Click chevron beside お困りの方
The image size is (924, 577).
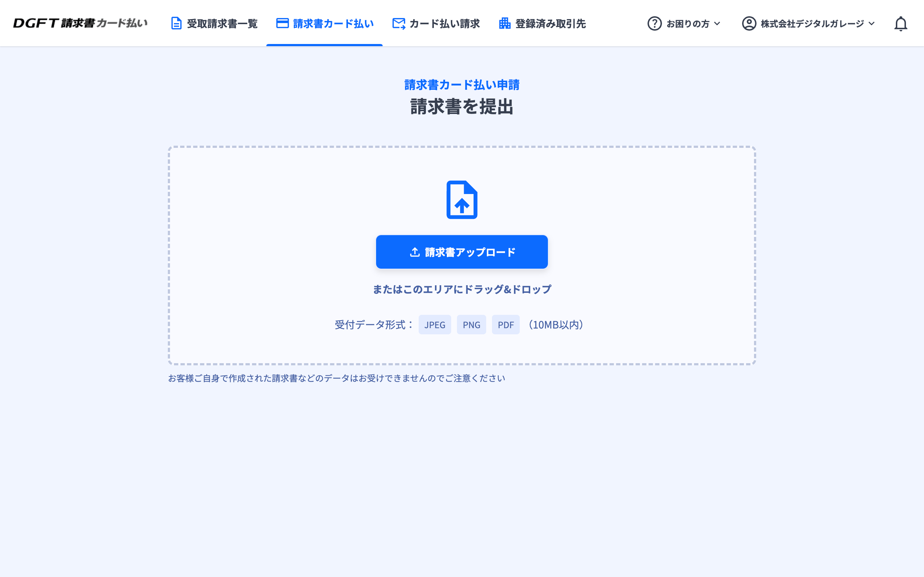point(717,24)
